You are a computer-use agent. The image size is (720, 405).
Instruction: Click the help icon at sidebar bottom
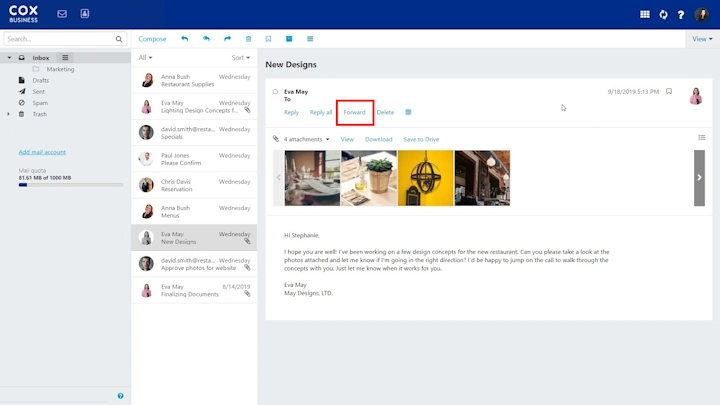[x=120, y=396]
